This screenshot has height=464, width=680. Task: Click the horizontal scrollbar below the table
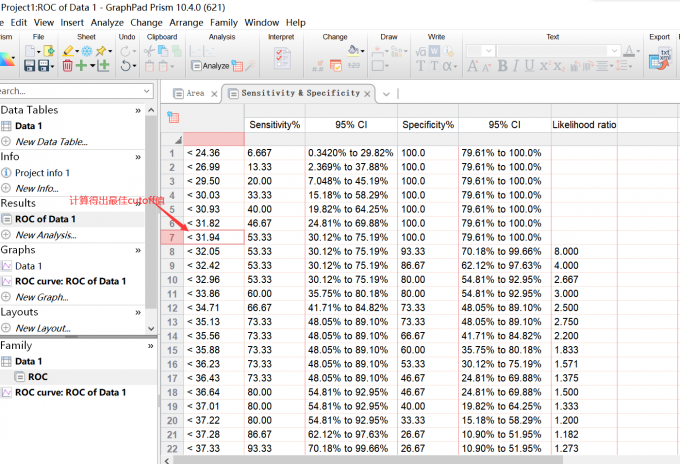coord(368,460)
